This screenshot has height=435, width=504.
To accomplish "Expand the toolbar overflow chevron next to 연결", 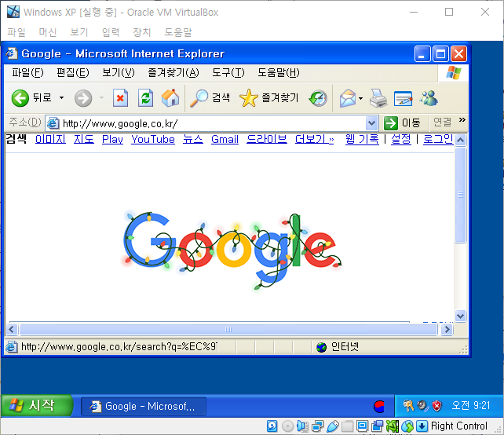I will coord(462,120).
